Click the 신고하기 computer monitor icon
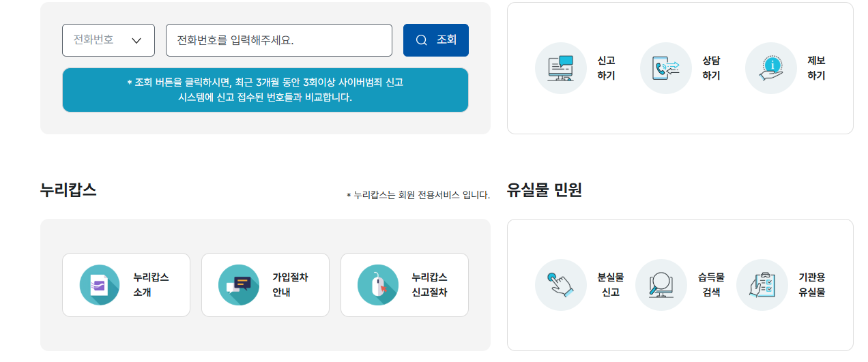This screenshot has height=362, width=868. pyautogui.click(x=561, y=68)
